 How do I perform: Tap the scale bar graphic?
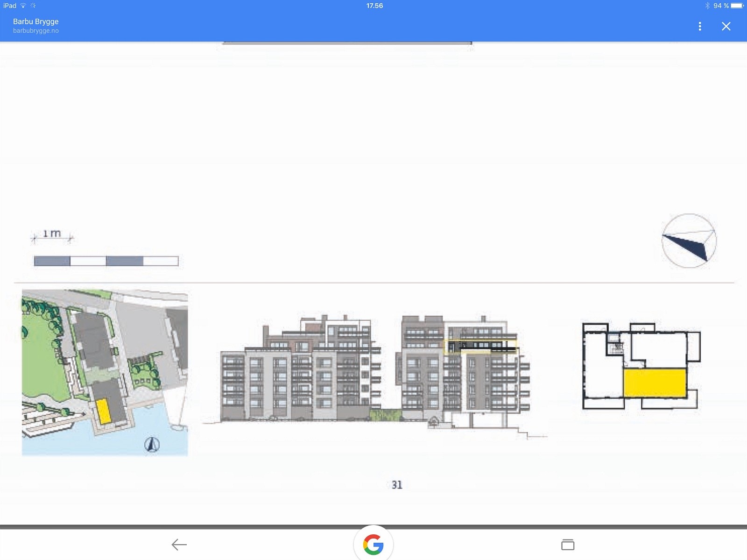[x=106, y=261]
